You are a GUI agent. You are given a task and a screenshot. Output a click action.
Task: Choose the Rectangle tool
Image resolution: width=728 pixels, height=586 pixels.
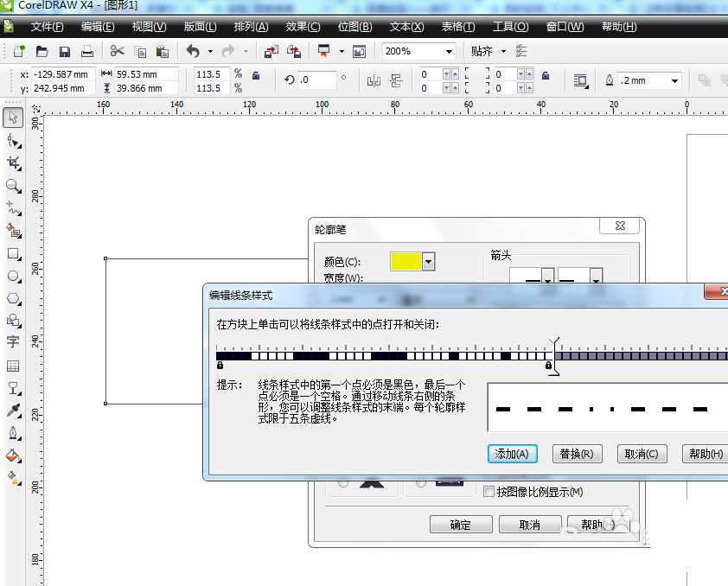(13, 254)
